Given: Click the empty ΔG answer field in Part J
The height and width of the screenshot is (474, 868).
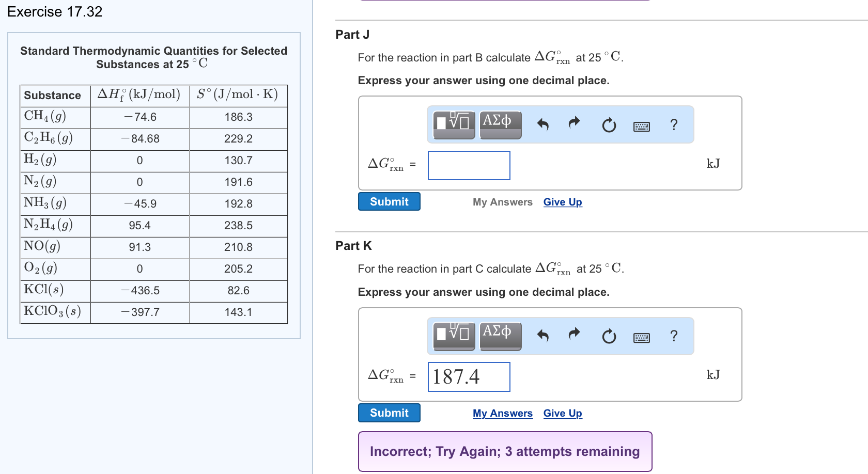Looking at the screenshot, I should pyautogui.click(x=468, y=165).
